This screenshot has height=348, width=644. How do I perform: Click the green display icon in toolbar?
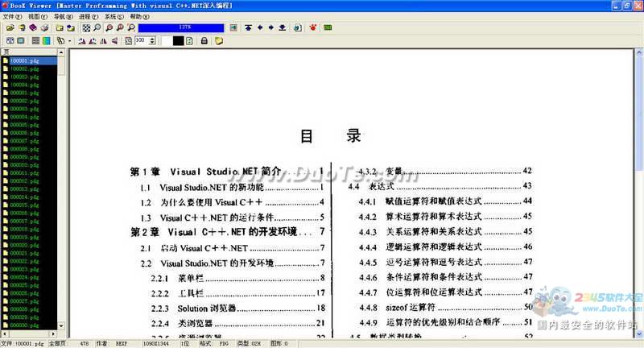click(328, 27)
